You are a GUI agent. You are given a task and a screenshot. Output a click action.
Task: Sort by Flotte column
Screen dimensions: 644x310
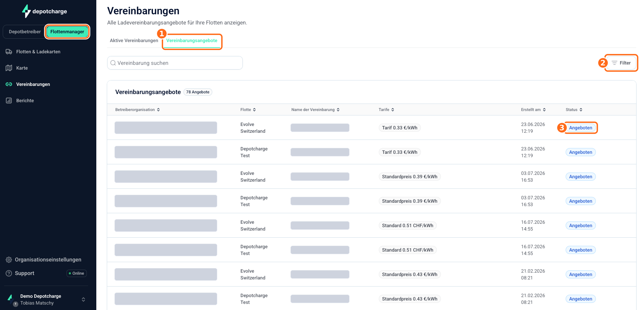[x=248, y=110]
